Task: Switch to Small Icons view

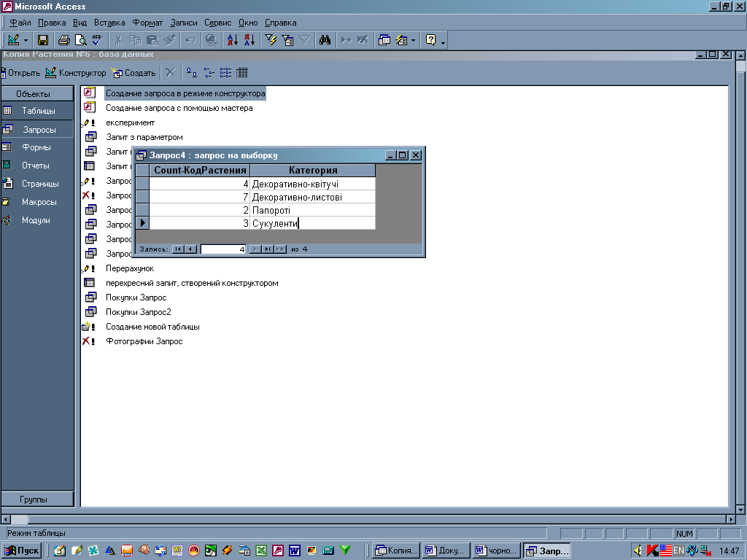Action: [209, 73]
